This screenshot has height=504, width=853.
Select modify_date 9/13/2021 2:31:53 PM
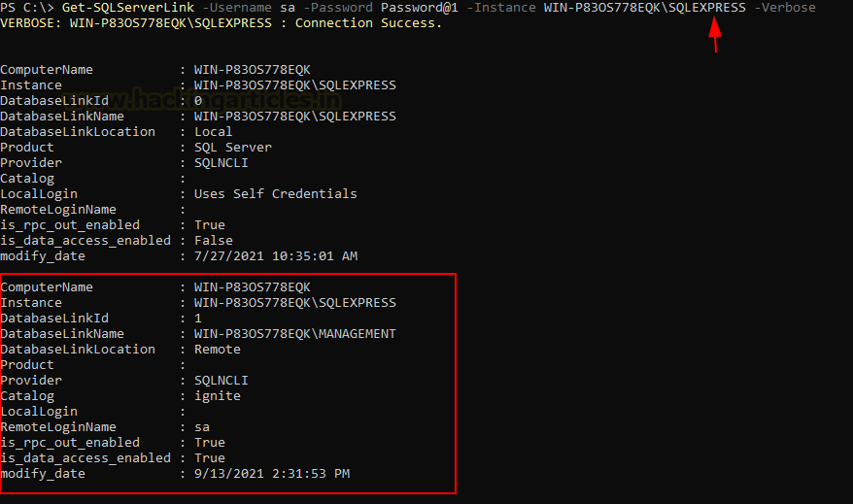(x=272, y=474)
